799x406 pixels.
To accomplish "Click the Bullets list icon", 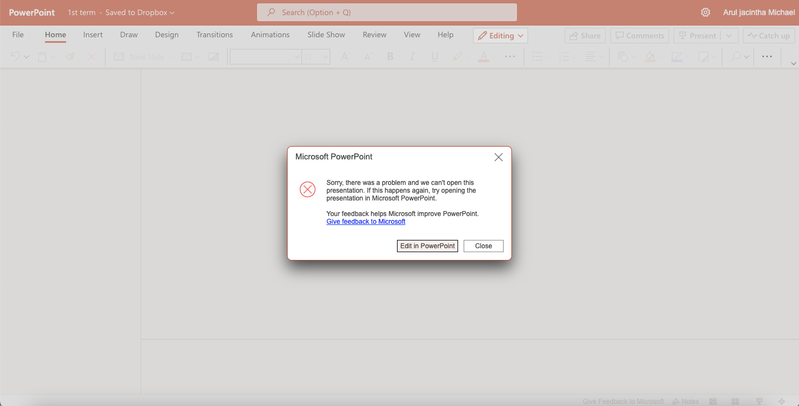I will pyautogui.click(x=537, y=57).
